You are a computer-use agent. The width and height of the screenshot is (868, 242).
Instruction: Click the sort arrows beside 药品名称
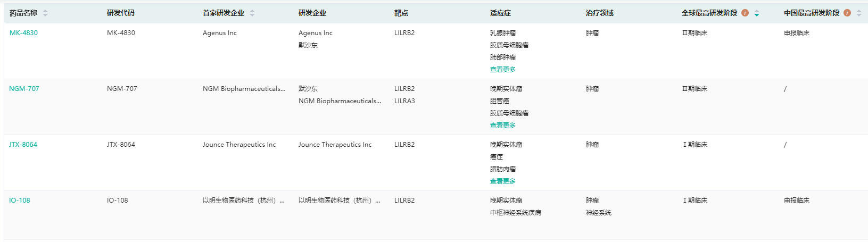(x=45, y=13)
